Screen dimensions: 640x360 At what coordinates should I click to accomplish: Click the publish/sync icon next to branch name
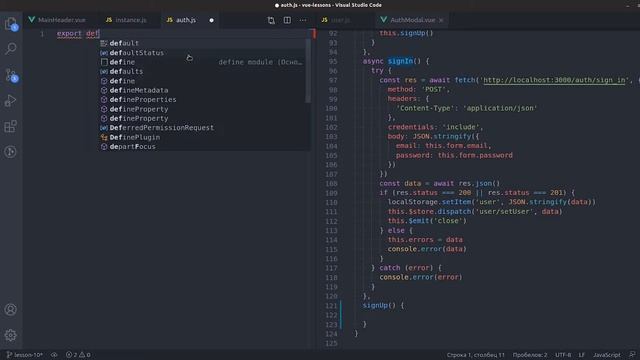tap(54, 355)
